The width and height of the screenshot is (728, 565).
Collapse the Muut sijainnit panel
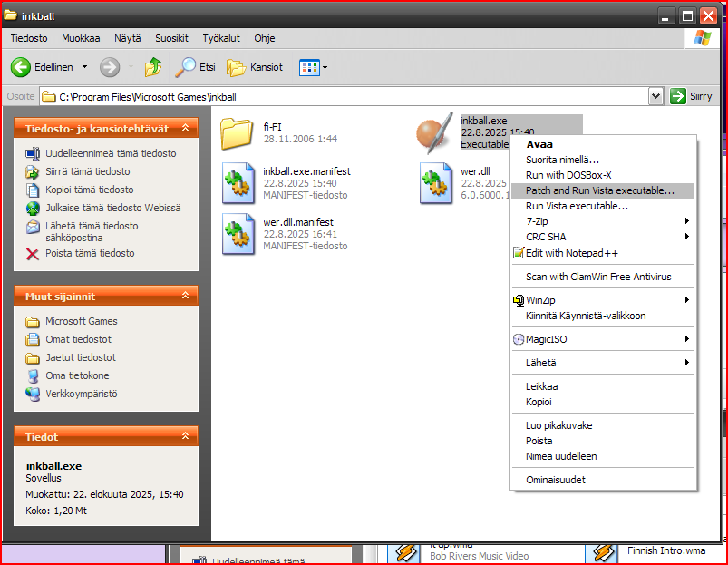point(186,297)
